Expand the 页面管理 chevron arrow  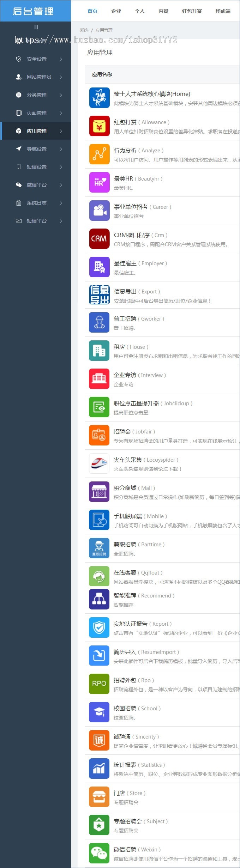coord(61,113)
